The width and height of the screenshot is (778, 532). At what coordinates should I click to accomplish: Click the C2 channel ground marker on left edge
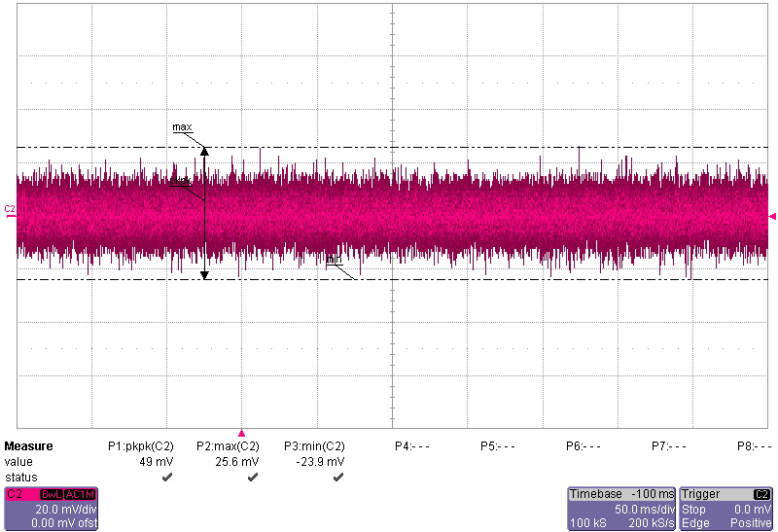(x=10, y=209)
